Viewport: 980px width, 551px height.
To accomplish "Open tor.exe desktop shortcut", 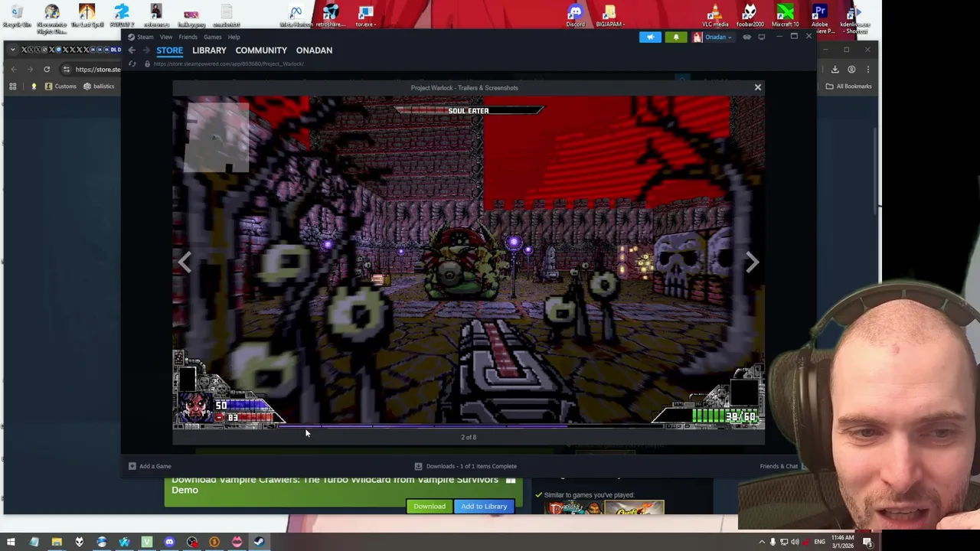I will coord(365,15).
